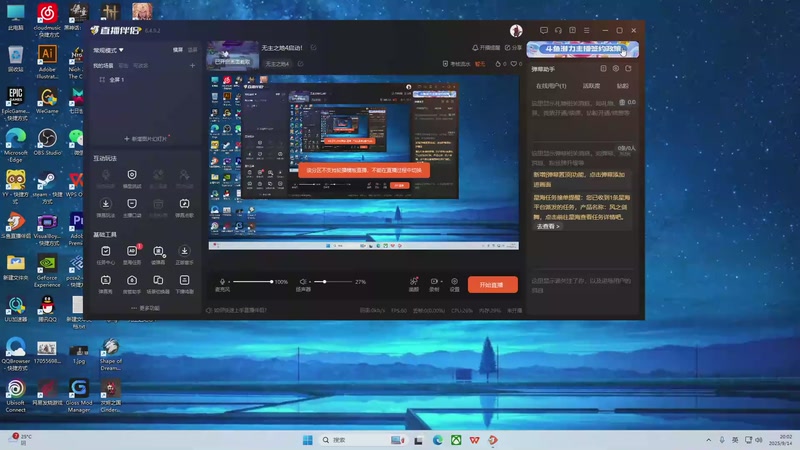Toggle the 开播提醒 bell reminder

point(486,47)
